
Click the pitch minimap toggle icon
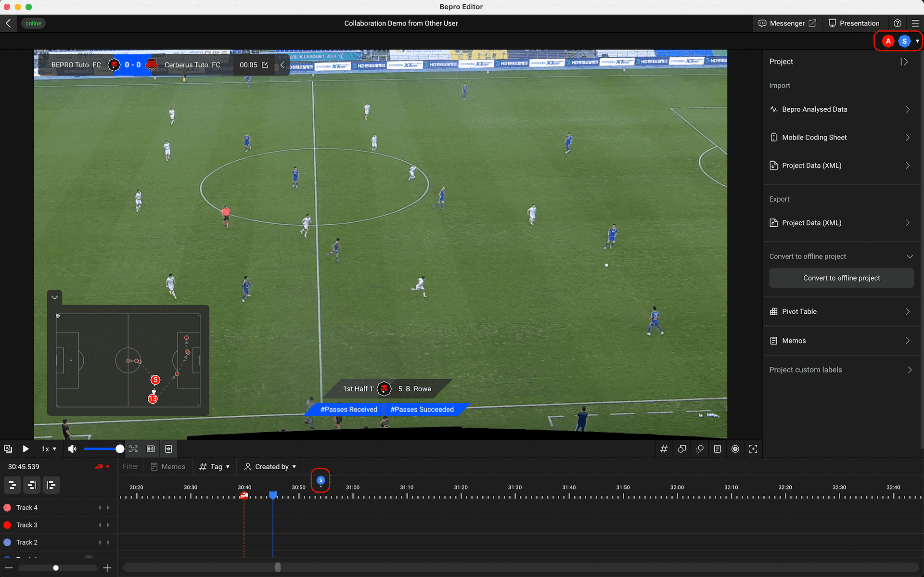[168, 449]
